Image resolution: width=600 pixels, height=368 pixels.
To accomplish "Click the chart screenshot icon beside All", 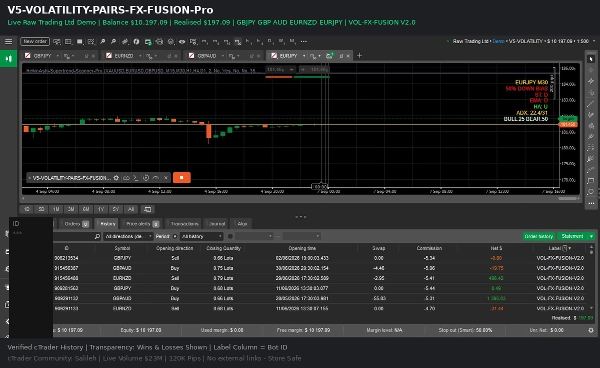I will point(147,209).
